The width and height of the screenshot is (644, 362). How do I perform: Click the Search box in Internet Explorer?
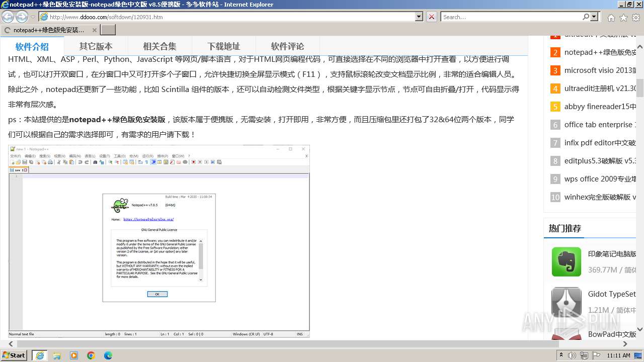click(x=511, y=17)
